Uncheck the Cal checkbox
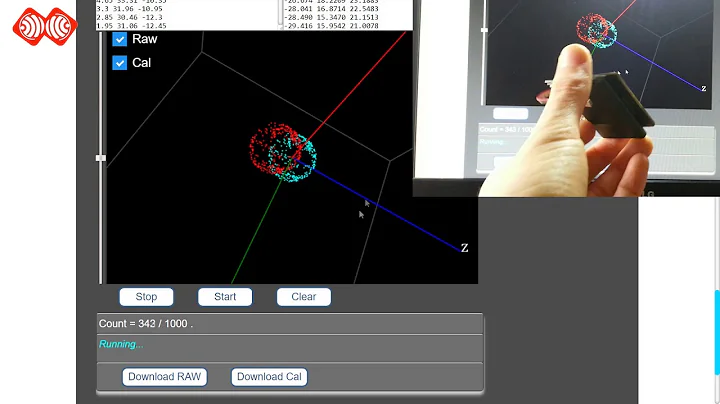The height and width of the screenshot is (404, 720). [x=119, y=63]
